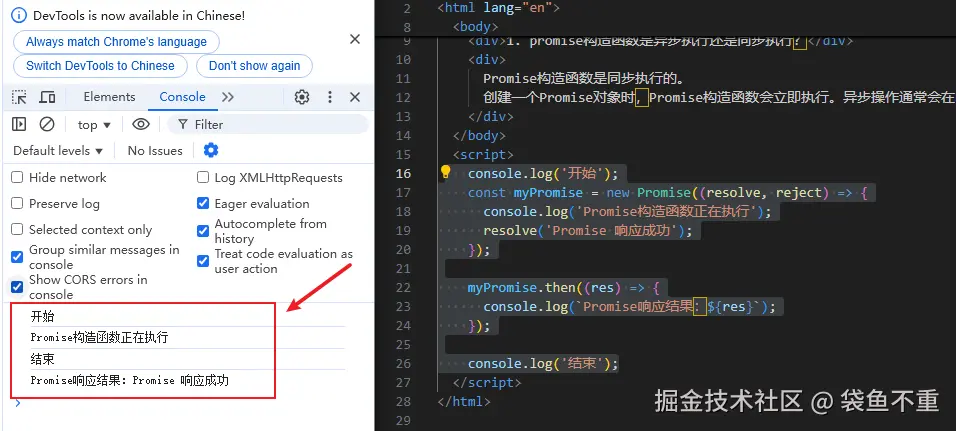The width and height of the screenshot is (956, 431).
Task: Click the '开始' console message
Action: (43, 316)
